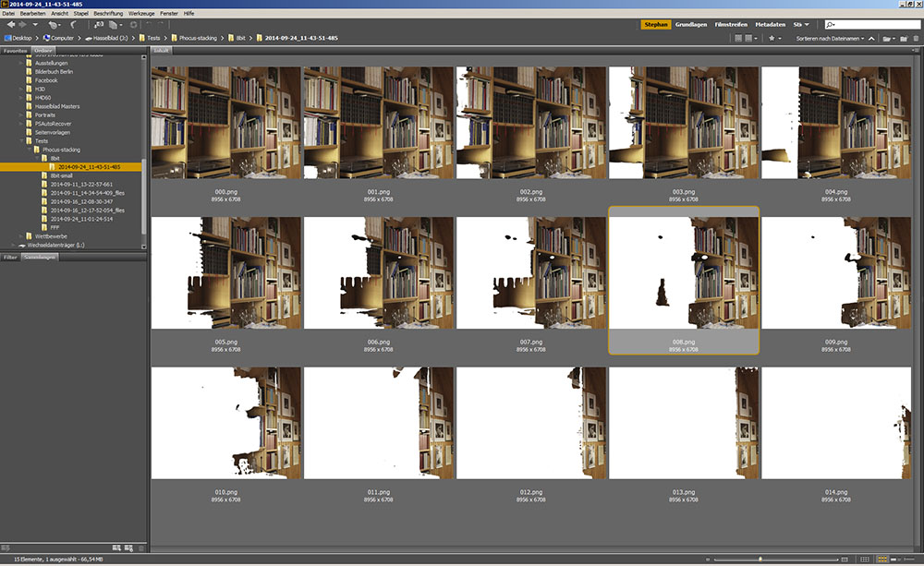Image resolution: width=924 pixels, height=566 pixels.
Task: Open the Hilfe menu
Action: [188, 13]
